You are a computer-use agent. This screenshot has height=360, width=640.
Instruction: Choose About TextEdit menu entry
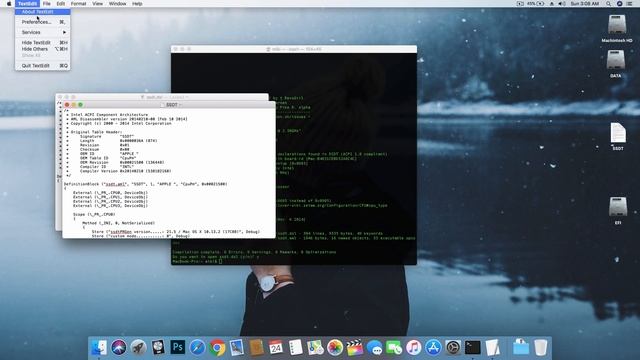pos(42,12)
